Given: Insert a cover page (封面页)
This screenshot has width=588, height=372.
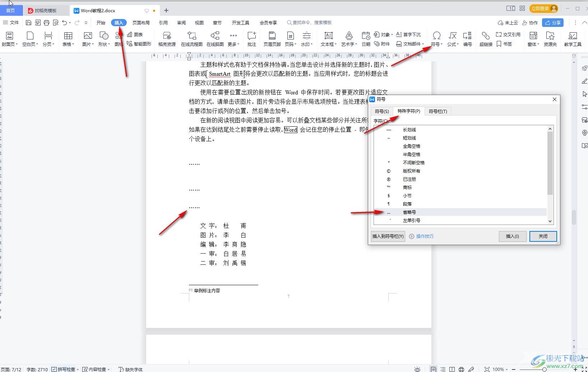Looking at the screenshot, I should [x=10, y=39].
